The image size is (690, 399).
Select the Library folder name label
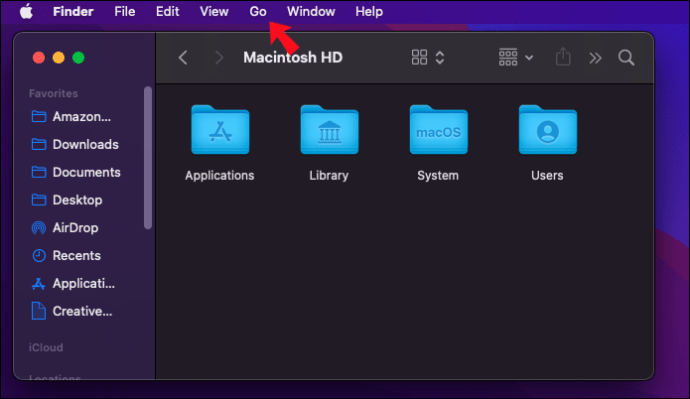click(329, 176)
